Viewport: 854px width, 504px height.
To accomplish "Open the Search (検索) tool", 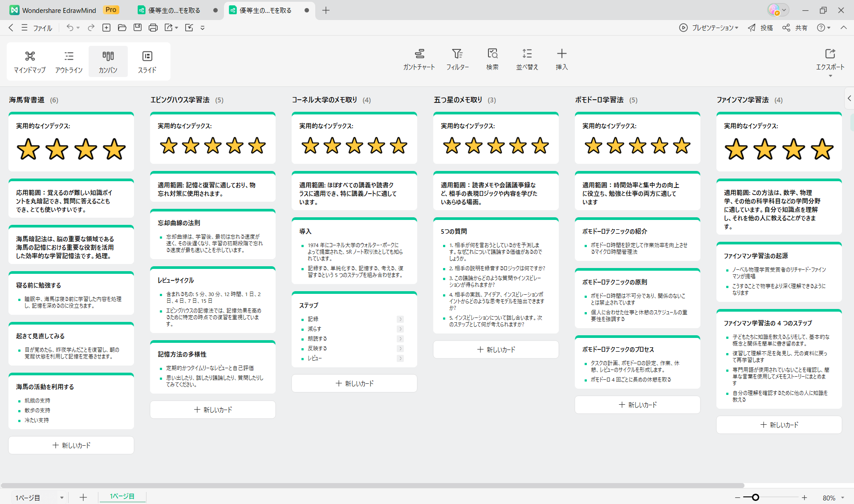I will click(x=492, y=59).
